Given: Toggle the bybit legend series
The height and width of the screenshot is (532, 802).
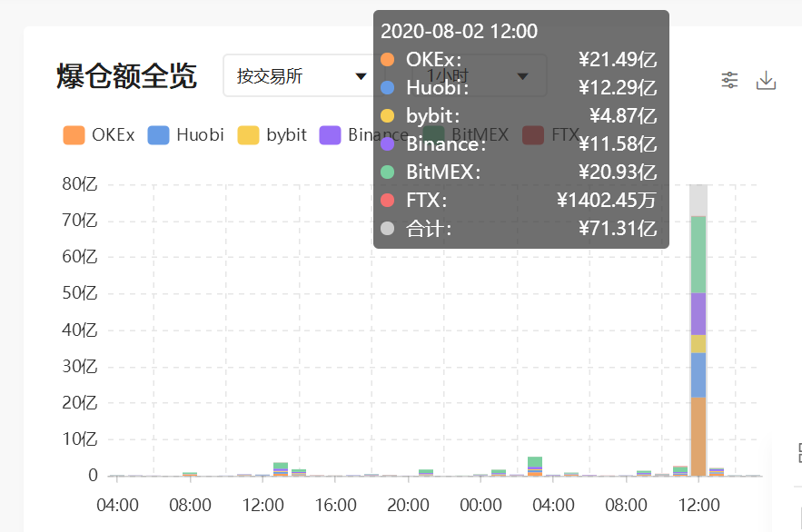Looking at the screenshot, I should (x=272, y=135).
